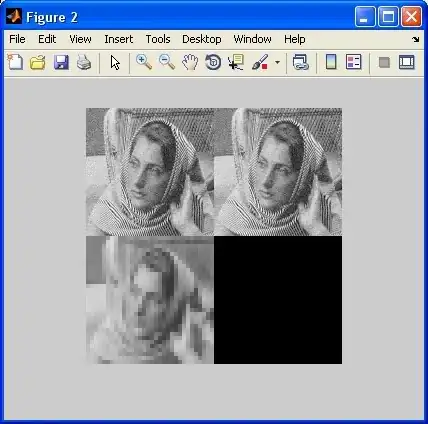Viewport: 428px width, 424px height.
Task: Click the top-right portrait image
Action: pos(278,172)
